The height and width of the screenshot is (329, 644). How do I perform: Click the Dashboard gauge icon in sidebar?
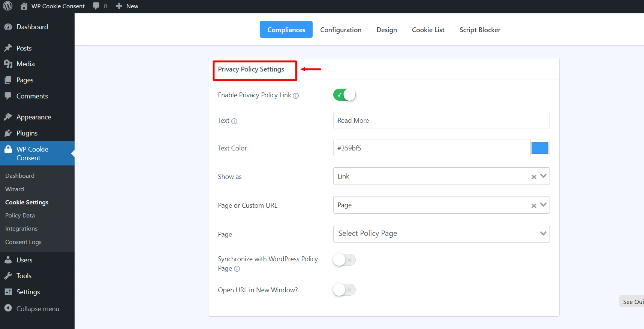(8, 27)
